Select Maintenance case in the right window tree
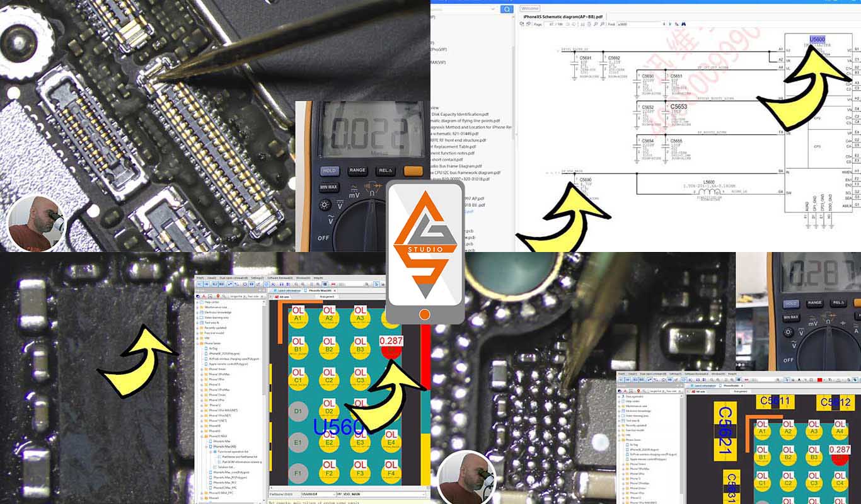 636,406
